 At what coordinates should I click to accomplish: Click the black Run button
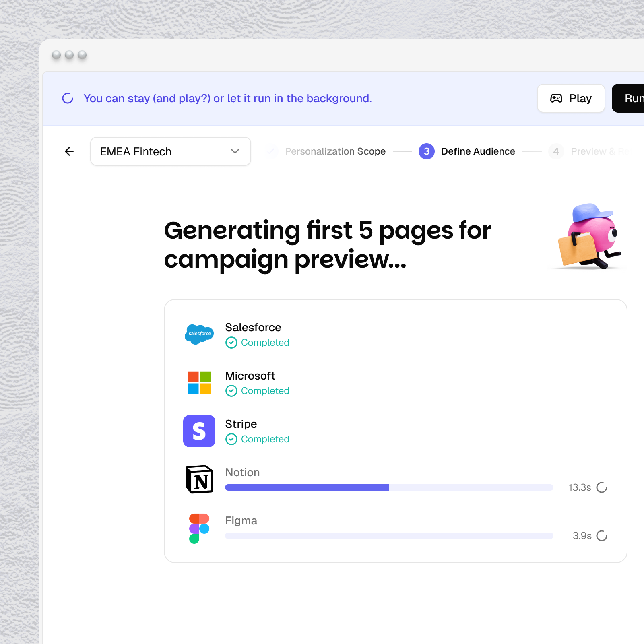click(629, 98)
